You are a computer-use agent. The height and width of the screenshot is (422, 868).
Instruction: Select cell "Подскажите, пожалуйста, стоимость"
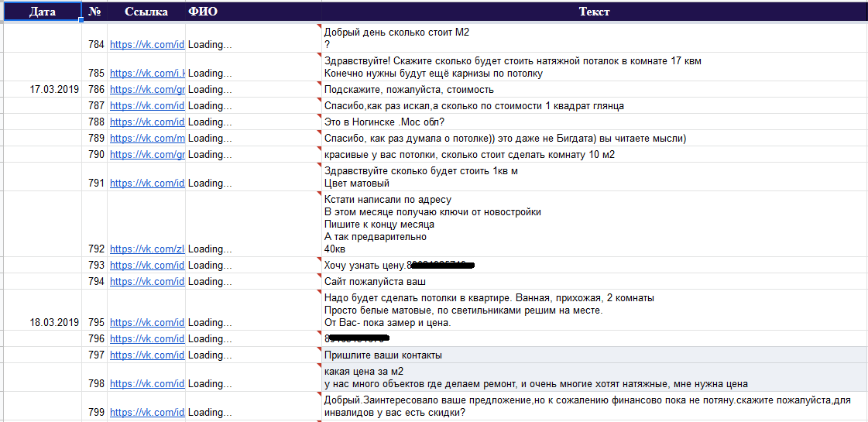[595, 89]
